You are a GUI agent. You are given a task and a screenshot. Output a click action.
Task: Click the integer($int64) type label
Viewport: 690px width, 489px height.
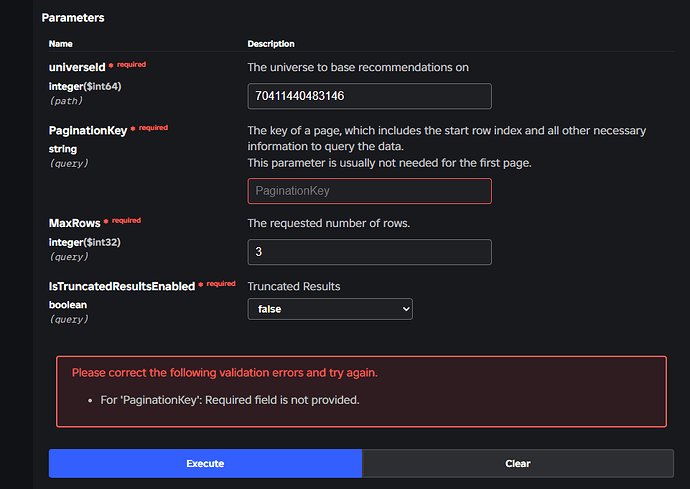[85, 85]
